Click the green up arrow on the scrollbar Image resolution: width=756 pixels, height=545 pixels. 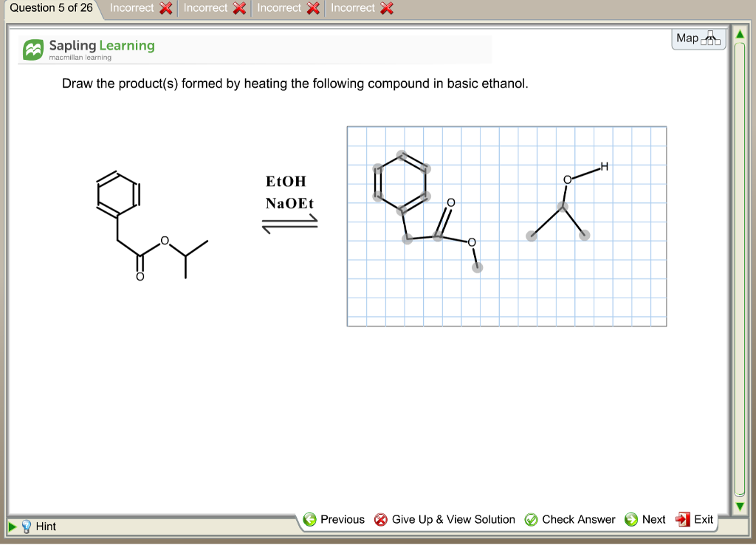point(739,33)
